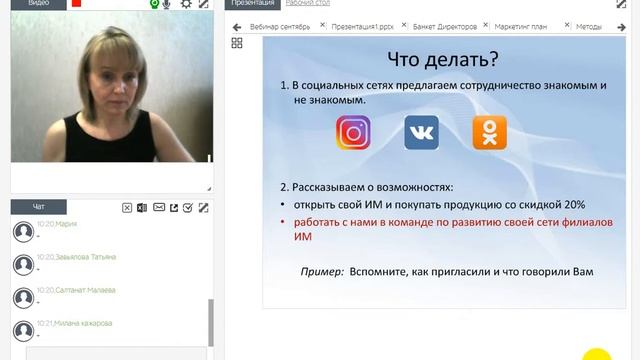This screenshot has width=640, height=360.
Task: Switch to the Маркетинг план tab
Action: click(521, 27)
